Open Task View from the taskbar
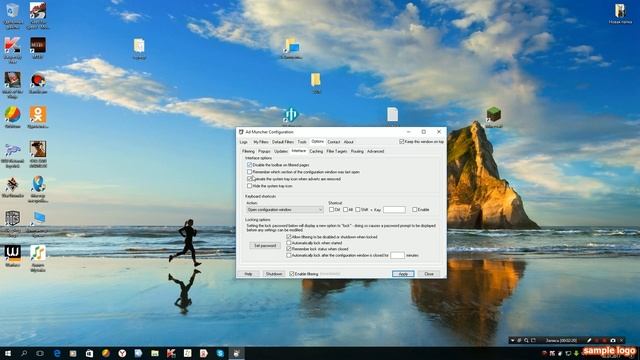The image size is (640, 360). click(x=40, y=353)
